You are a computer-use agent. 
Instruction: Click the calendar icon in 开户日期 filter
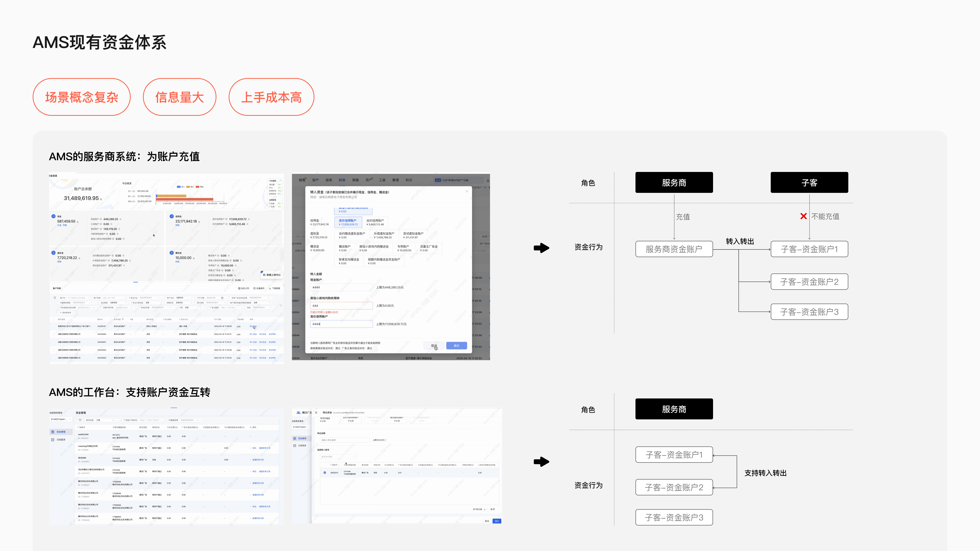223,298
